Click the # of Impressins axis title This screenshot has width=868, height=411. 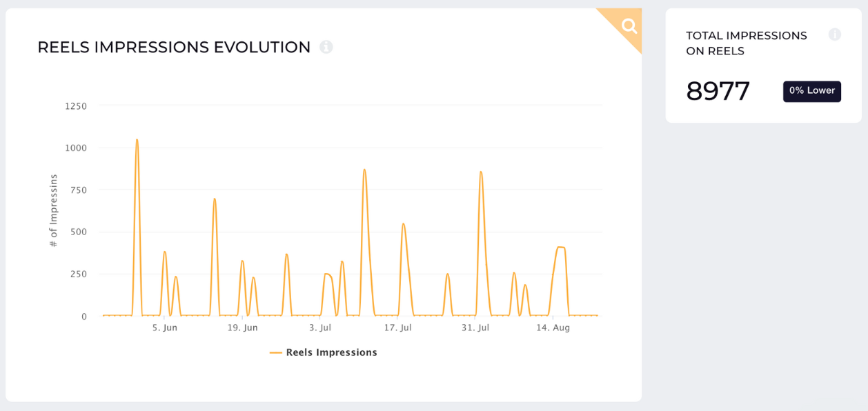pos(54,210)
